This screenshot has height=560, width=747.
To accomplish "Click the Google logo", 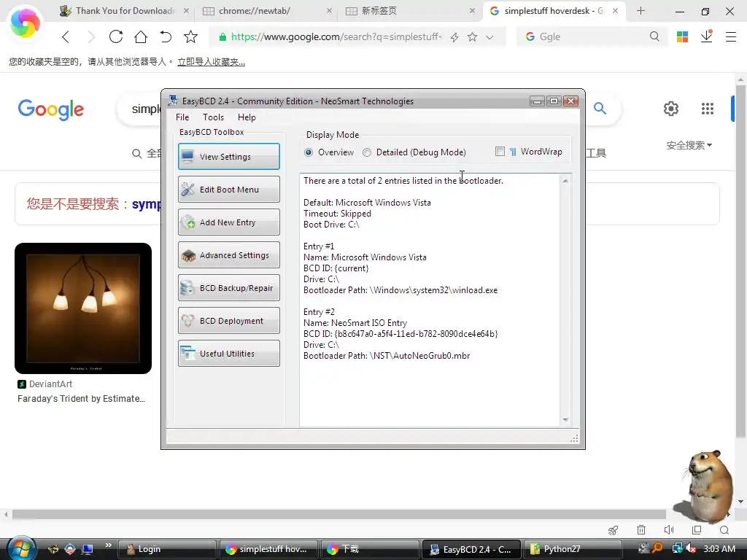I will 51,109.
